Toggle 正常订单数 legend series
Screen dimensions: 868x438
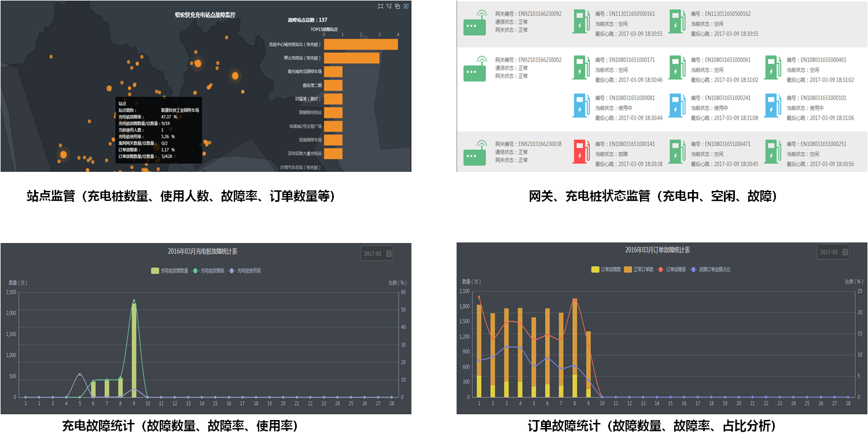(x=639, y=269)
